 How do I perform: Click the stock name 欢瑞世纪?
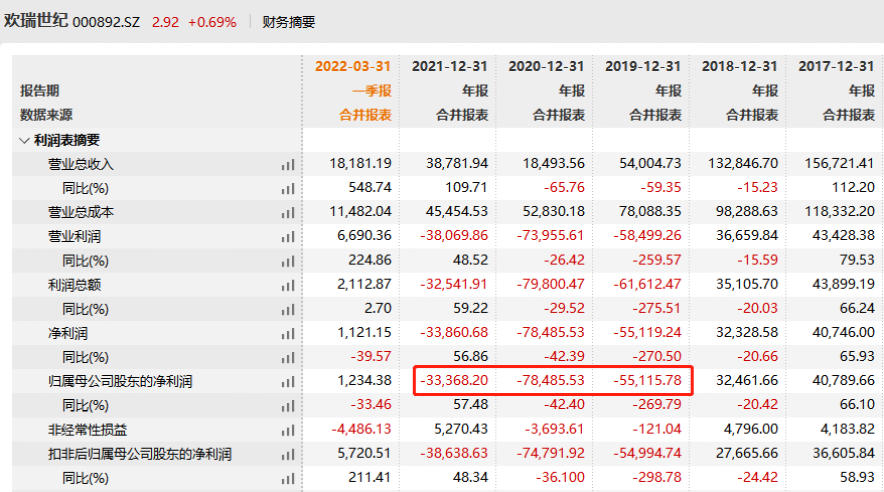pyautogui.click(x=36, y=20)
